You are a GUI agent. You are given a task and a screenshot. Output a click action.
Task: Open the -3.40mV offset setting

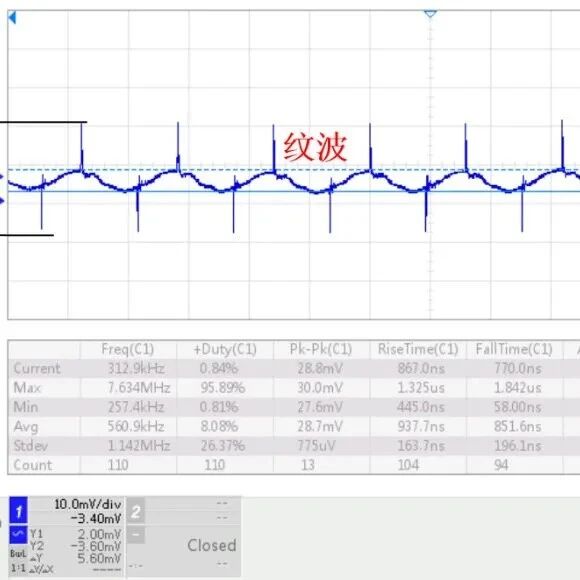96,519
